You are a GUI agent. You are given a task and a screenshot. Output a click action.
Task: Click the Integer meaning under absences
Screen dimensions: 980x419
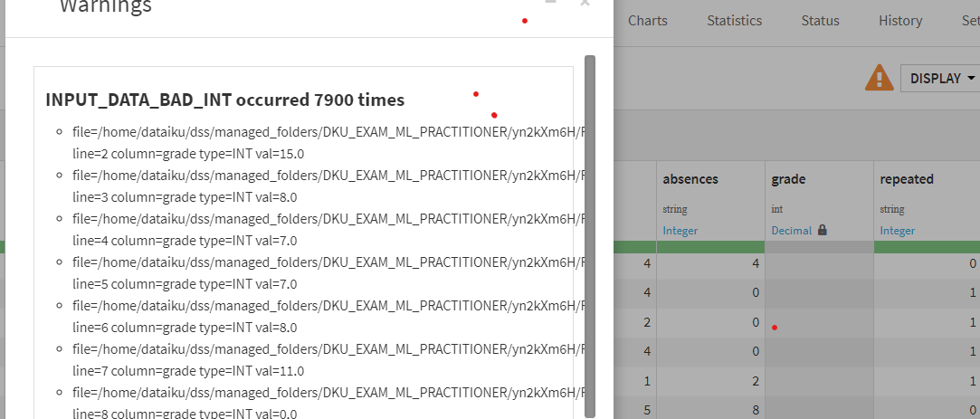[680, 231]
